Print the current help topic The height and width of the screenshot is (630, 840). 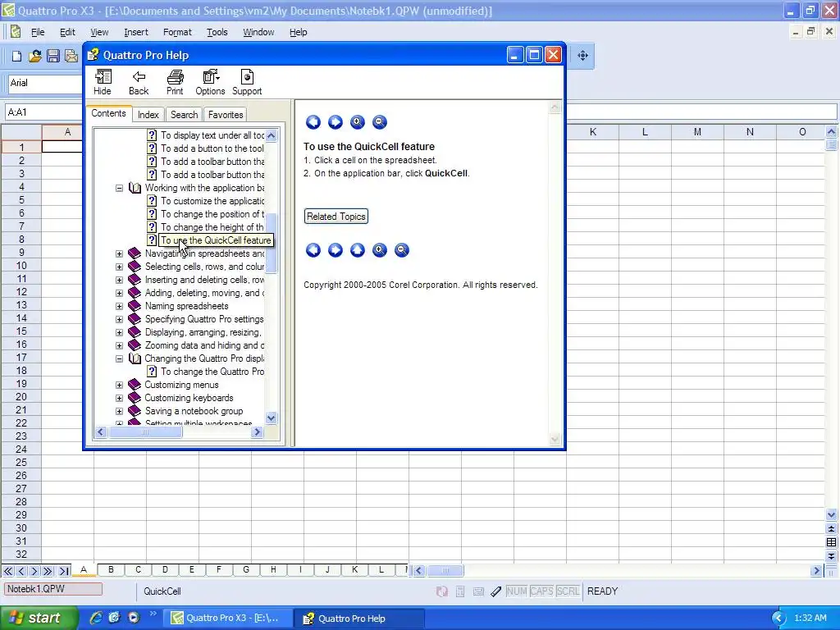(x=175, y=83)
